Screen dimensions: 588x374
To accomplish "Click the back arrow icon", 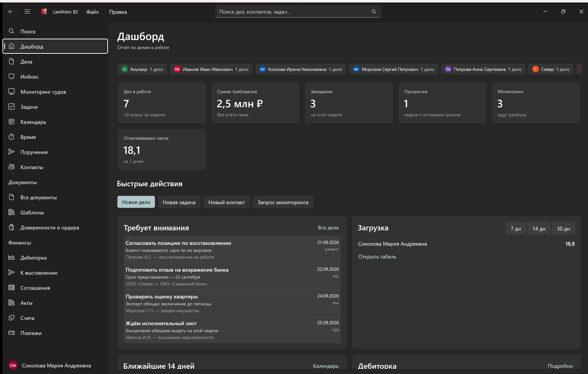I will pos(11,11).
